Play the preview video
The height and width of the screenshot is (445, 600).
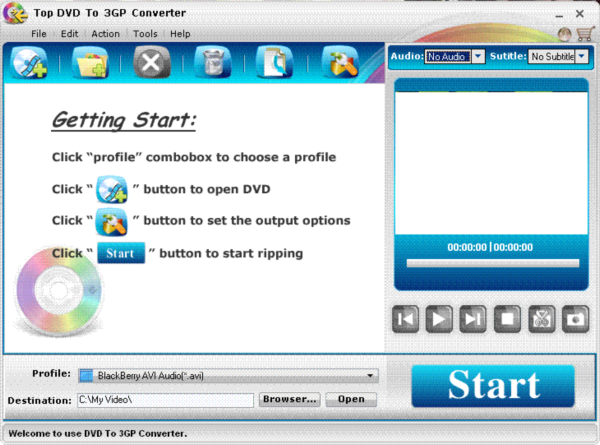pyautogui.click(x=439, y=319)
